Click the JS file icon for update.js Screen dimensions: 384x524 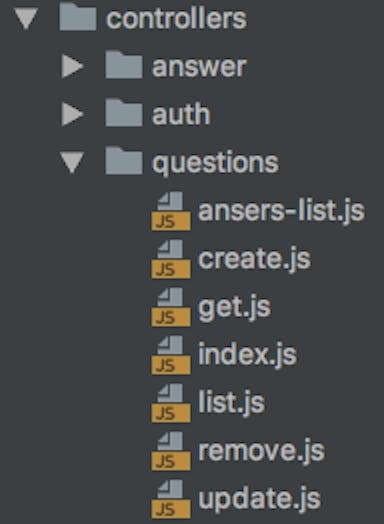click(x=171, y=499)
